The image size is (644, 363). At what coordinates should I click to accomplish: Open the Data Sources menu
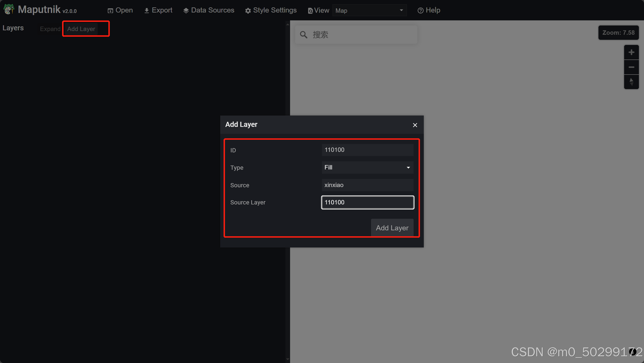pos(209,10)
